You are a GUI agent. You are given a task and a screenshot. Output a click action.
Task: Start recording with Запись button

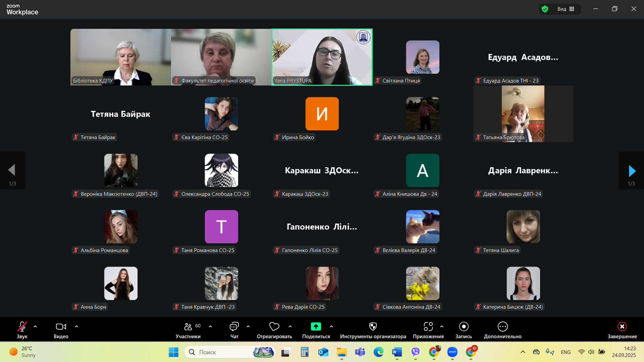pyautogui.click(x=464, y=326)
